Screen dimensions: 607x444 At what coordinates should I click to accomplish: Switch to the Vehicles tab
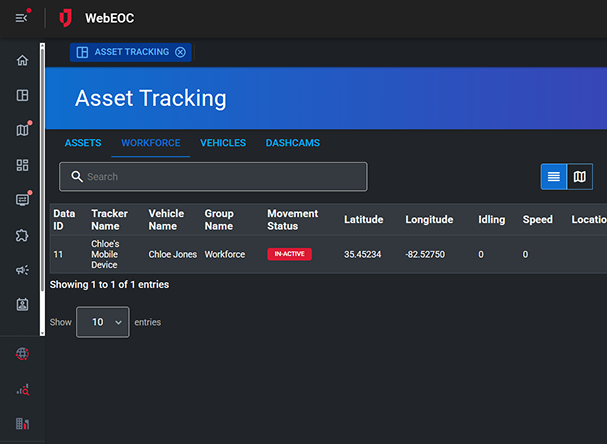[x=223, y=143]
